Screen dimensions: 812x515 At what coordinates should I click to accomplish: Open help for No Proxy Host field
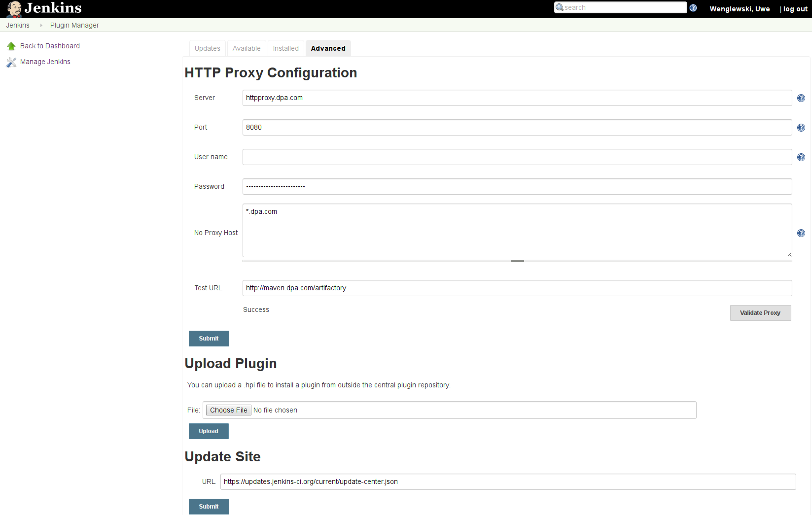pyautogui.click(x=801, y=233)
